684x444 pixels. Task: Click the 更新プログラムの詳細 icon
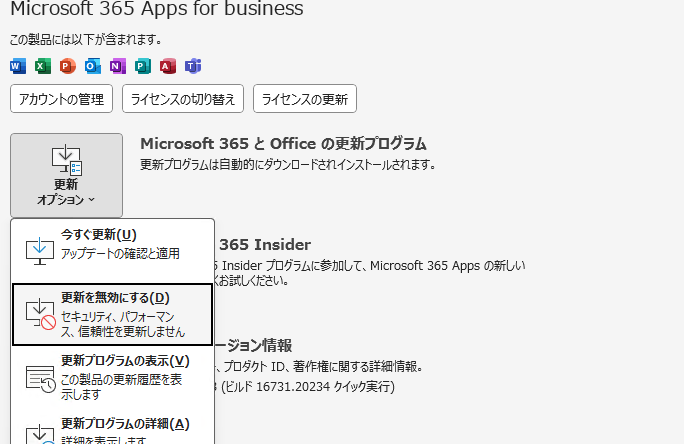coord(40,434)
